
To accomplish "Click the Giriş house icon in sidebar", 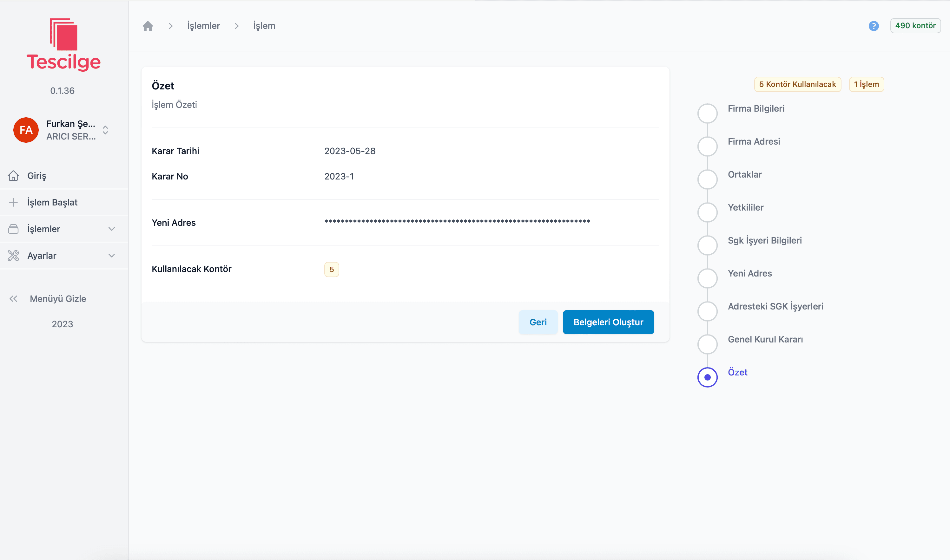I will (x=13, y=176).
